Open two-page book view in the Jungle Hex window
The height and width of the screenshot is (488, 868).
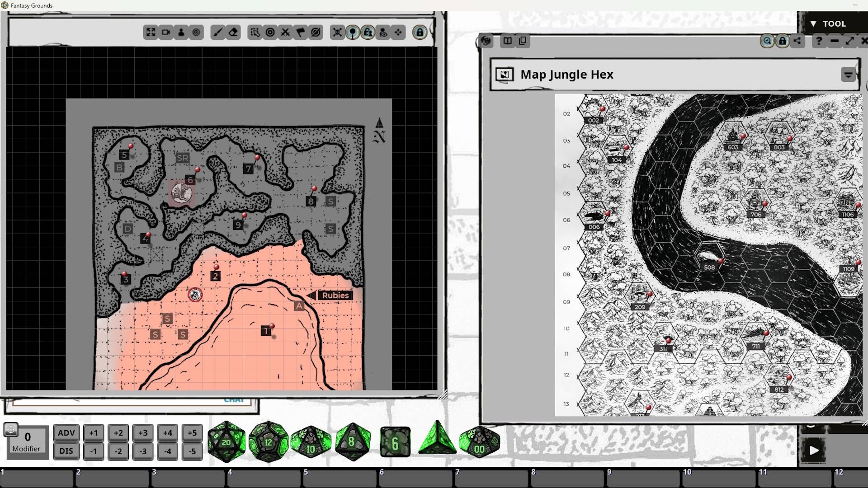pyautogui.click(x=508, y=41)
